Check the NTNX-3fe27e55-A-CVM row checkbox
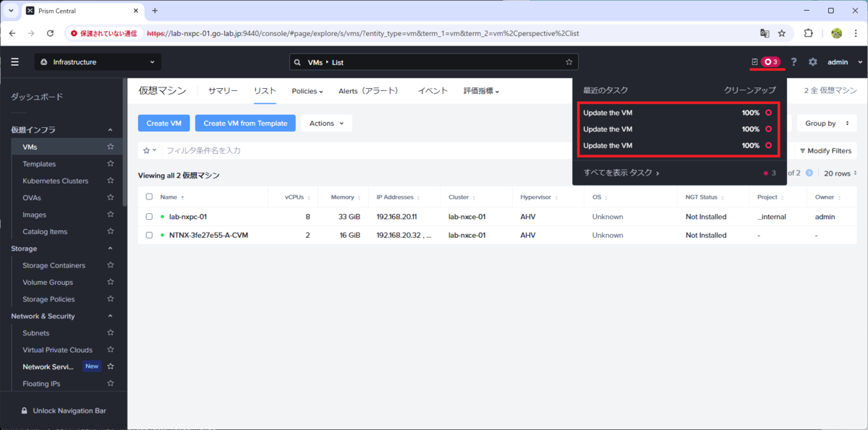This screenshot has width=868, height=430. pyautogui.click(x=149, y=235)
